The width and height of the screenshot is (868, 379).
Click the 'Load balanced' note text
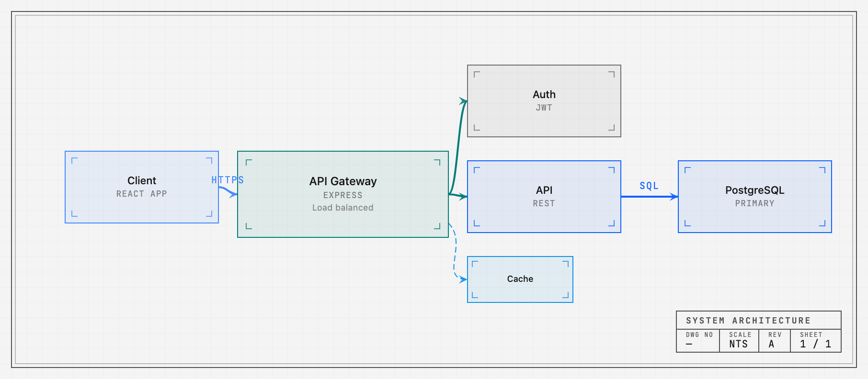[x=343, y=208]
